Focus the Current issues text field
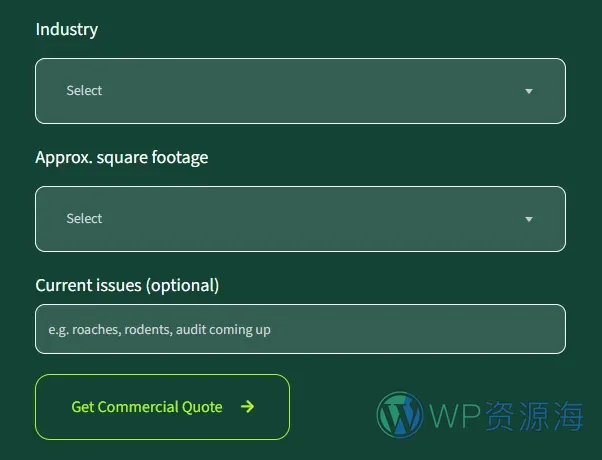The width and height of the screenshot is (602, 460). 300,329
